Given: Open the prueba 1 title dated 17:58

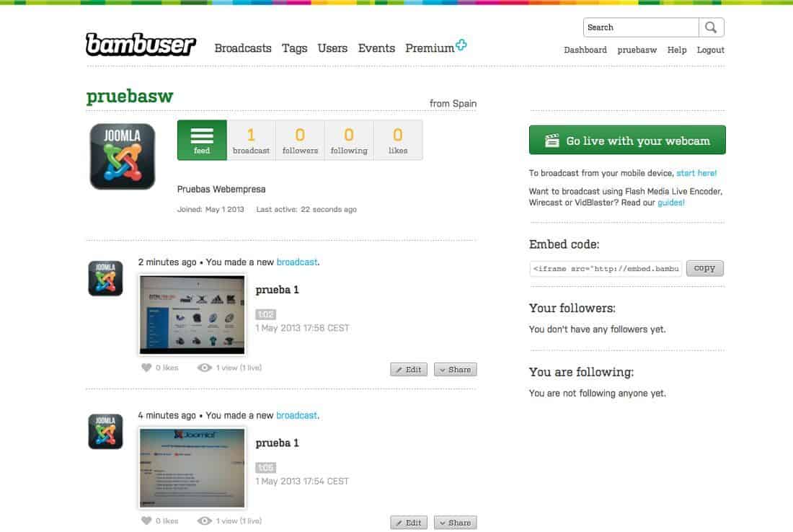Looking at the screenshot, I should 277,290.
